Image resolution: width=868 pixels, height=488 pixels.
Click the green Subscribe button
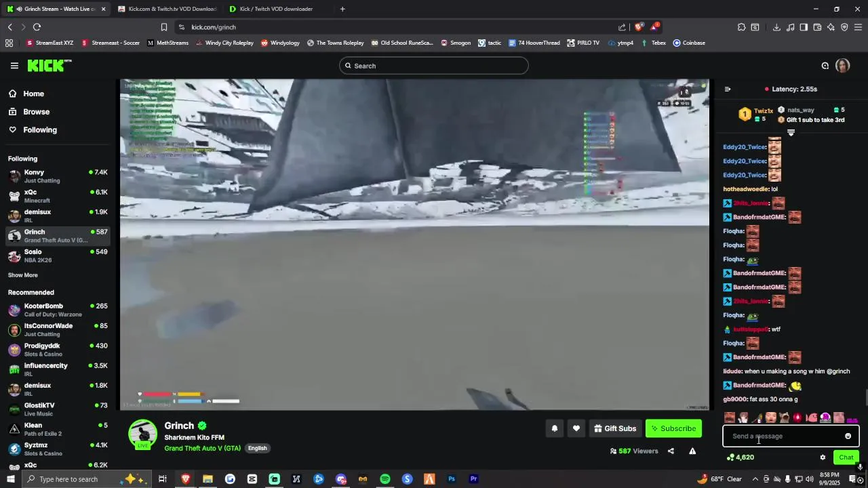point(673,428)
